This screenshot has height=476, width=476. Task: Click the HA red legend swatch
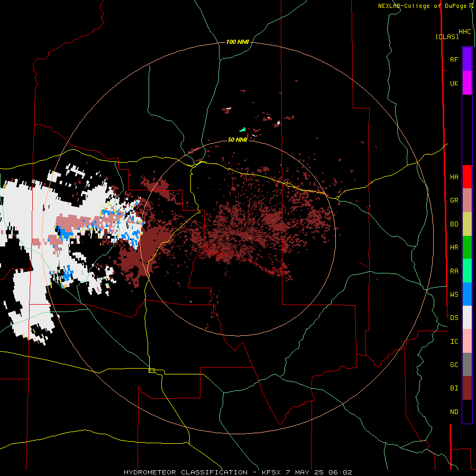[x=467, y=177]
